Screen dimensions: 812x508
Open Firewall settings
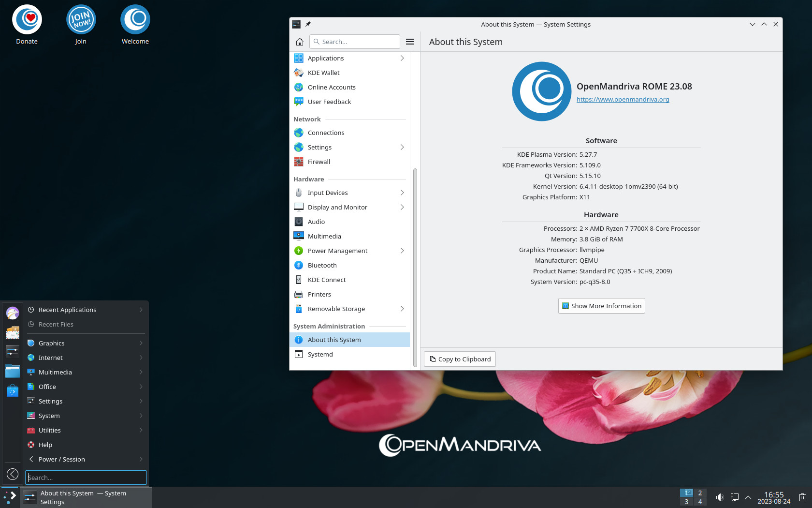click(x=349, y=162)
